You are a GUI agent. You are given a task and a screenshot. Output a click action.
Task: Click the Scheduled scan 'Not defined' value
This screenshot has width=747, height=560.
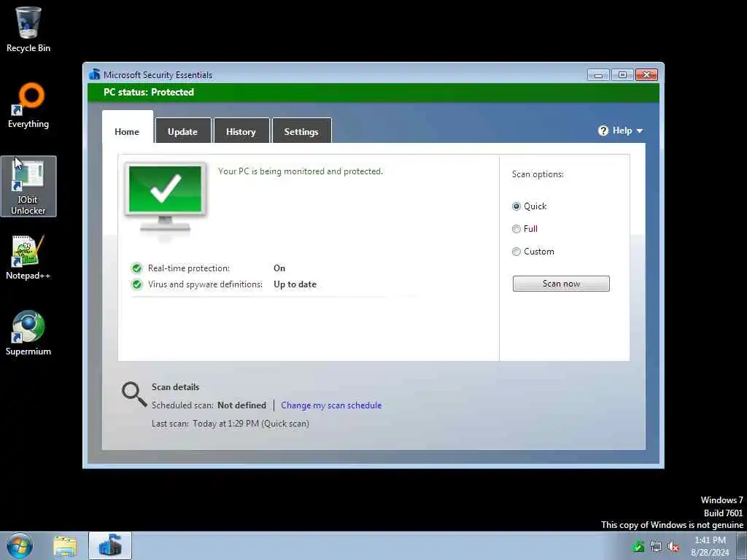pos(242,405)
